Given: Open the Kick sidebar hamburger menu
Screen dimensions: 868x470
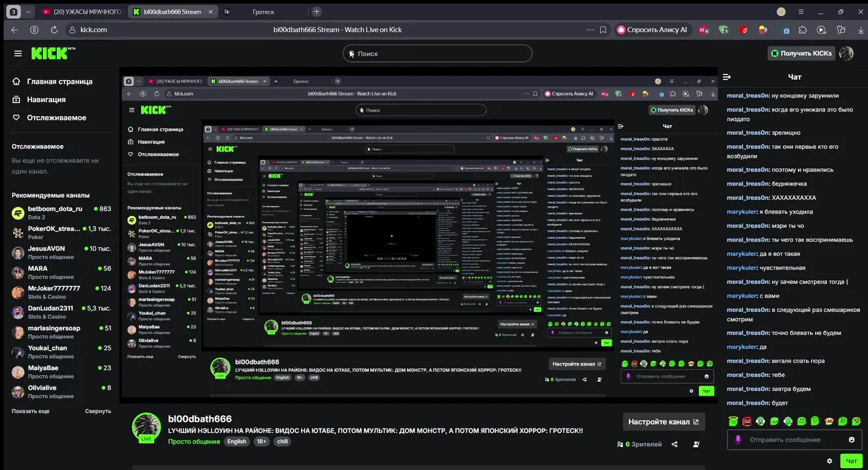Looking at the screenshot, I should pyautogui.click(x=18, y=54).
